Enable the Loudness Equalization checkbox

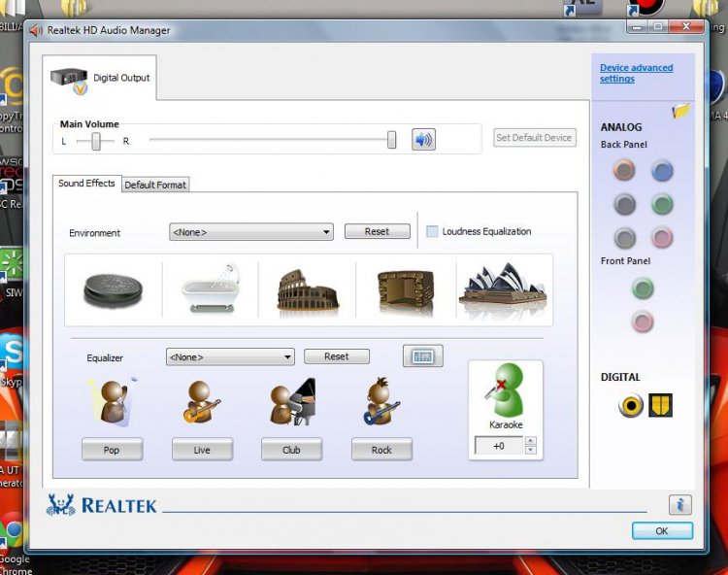click(x=432, y=231)
